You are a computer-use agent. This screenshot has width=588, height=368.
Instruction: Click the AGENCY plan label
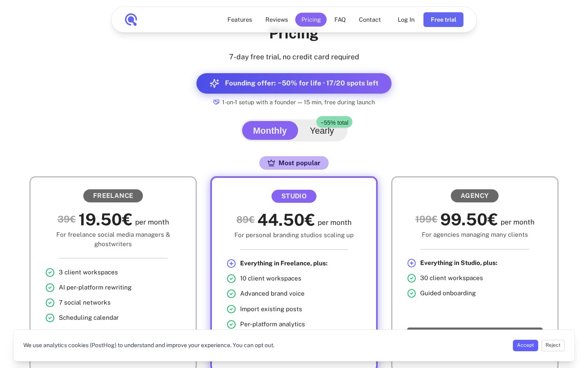coord(474,196)
